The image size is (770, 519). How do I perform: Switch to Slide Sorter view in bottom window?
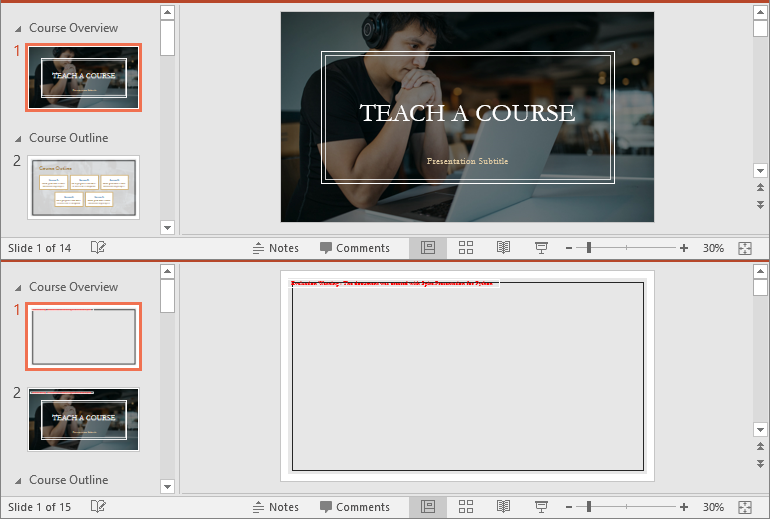point(466,507)
